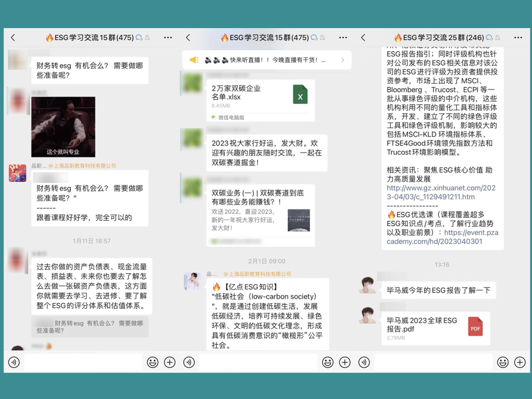Open the emoji picker in the middle ESG 15 chat
The image size is (532, 399).
pos(327,362)
